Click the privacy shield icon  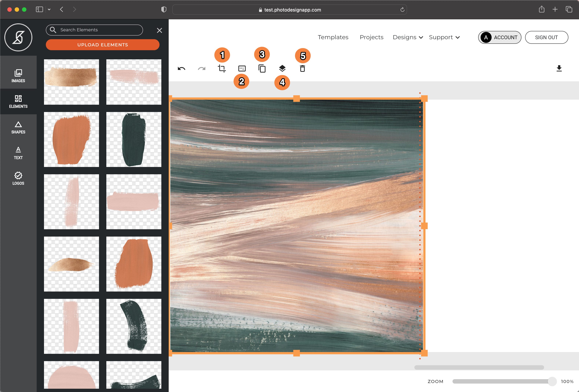164,10
